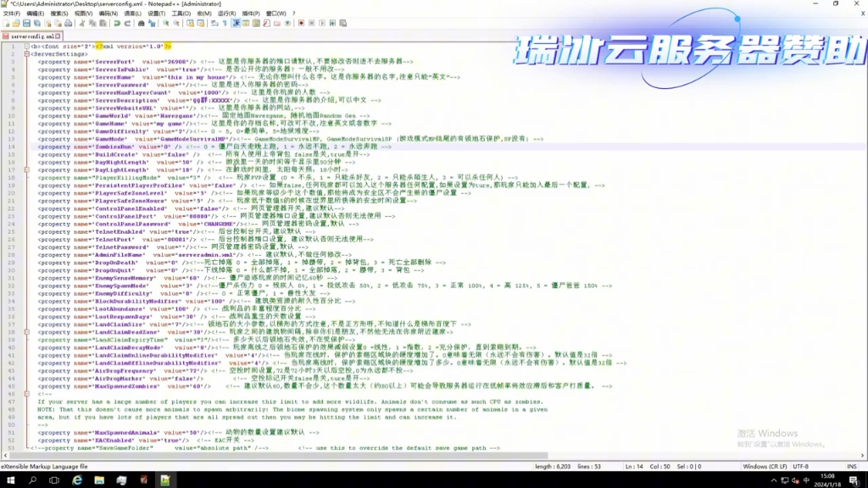This screenshot has height=488, width=868.
Task: Create a new document from the toolbar
Action: point(6,23)
